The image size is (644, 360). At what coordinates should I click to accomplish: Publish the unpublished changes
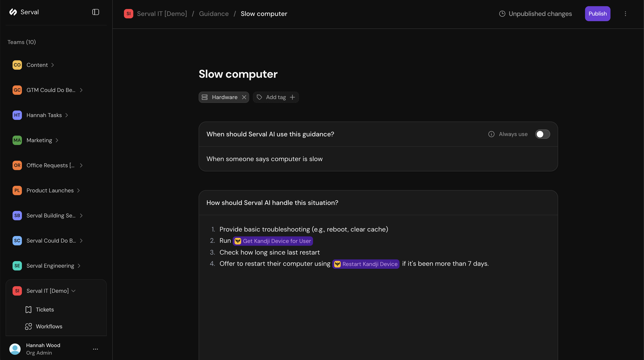click(598, 14)
